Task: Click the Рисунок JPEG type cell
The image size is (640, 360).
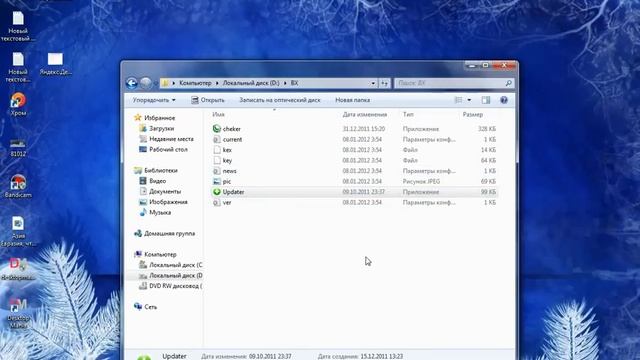Action: point(421,181)
